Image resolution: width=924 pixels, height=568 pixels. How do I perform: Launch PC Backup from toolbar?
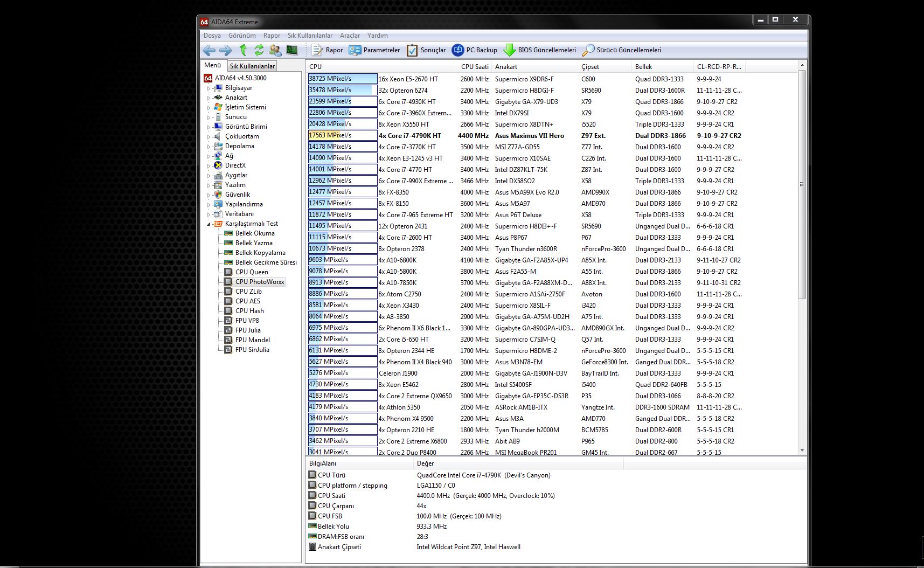click(475, 50)
